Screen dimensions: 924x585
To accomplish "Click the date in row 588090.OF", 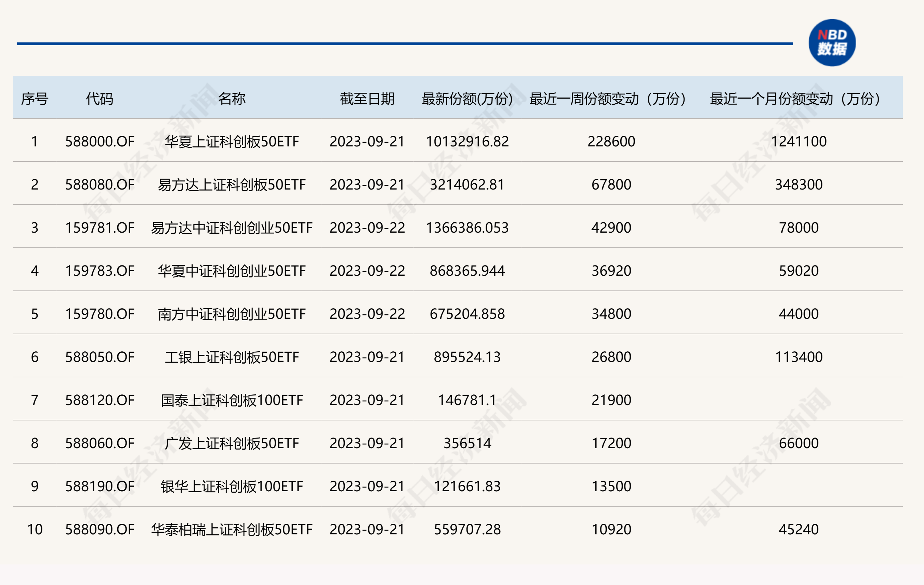I will point(367,529).
